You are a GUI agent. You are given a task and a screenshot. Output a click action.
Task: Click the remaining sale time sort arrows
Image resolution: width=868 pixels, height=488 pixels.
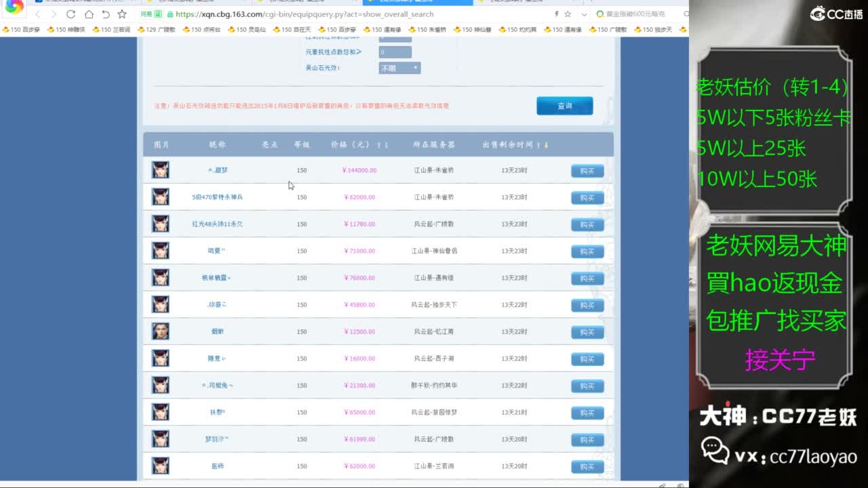(x=542, y=145)
